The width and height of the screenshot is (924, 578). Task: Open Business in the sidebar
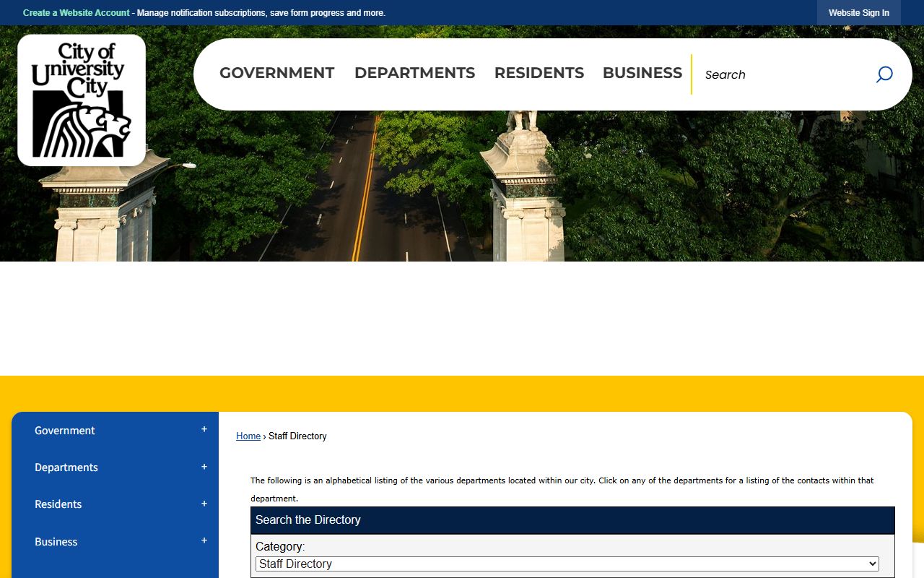tap(56, 542)
